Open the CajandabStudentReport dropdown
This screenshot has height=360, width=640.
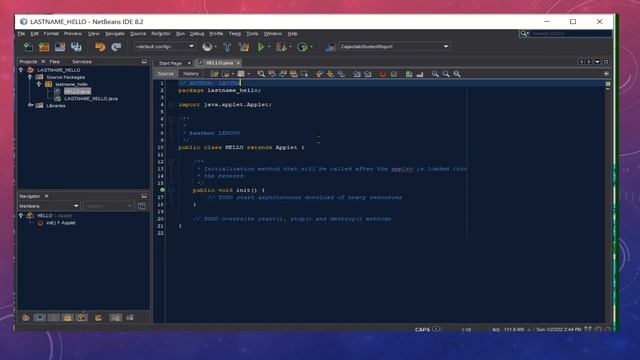[x=393, y=47]
